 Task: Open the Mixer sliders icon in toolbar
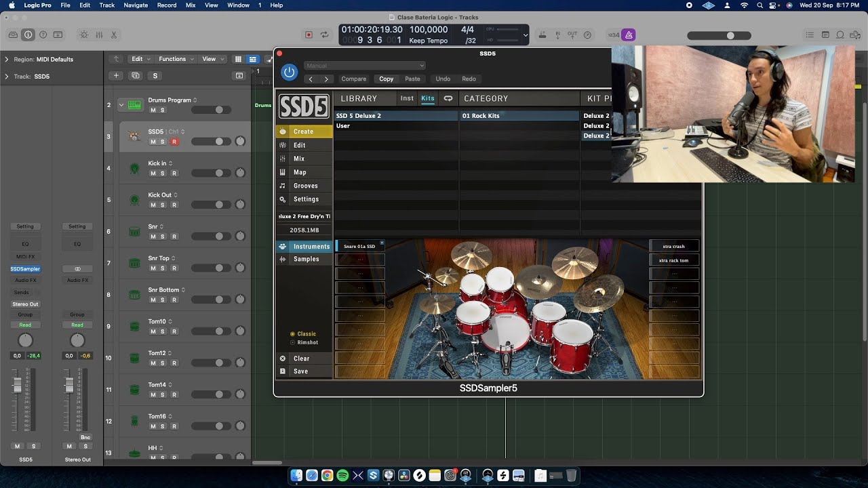(99, 35)
